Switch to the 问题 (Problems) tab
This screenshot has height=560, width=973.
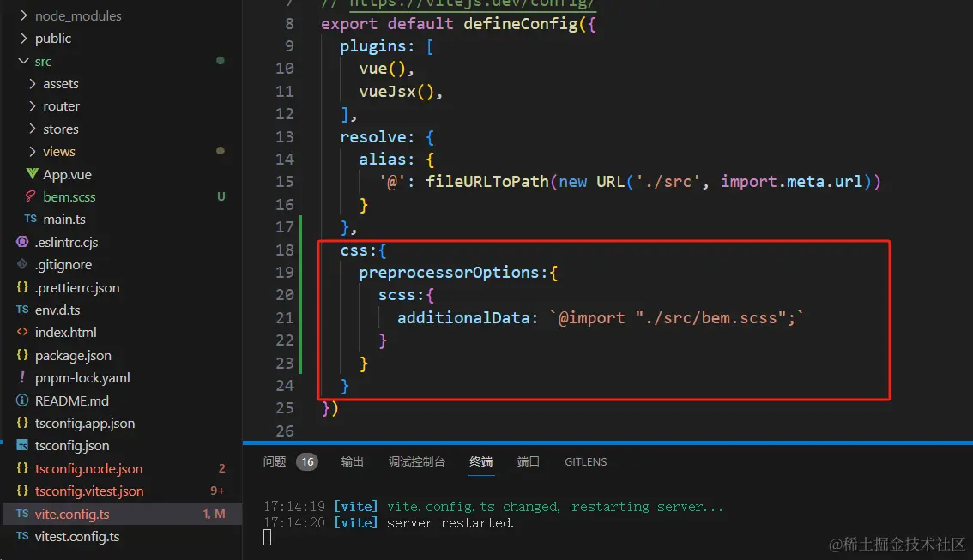tap(275, 461)
